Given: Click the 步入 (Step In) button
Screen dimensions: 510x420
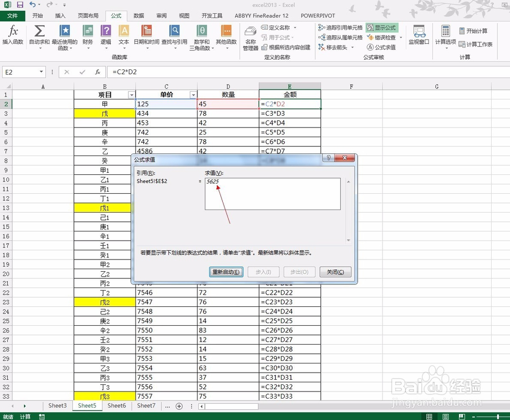Looking at the screenshot, I should [263, 272].
